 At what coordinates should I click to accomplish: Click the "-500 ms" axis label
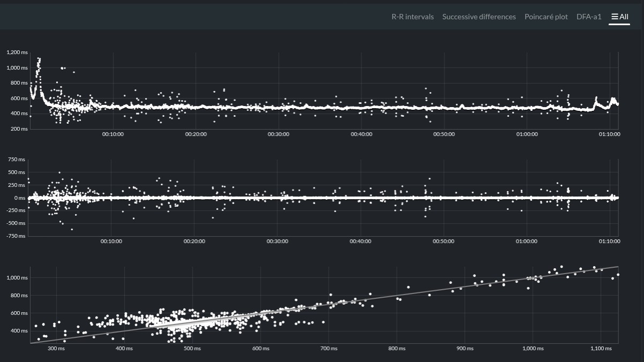pyautogui.click(x=17, y=223)
